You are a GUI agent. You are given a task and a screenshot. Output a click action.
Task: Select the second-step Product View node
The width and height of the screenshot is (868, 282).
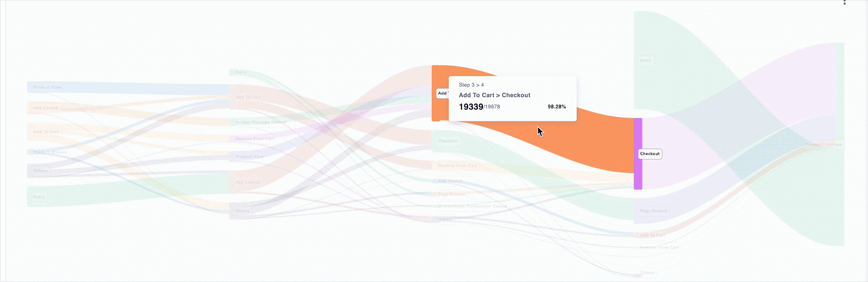coord(250,157)
